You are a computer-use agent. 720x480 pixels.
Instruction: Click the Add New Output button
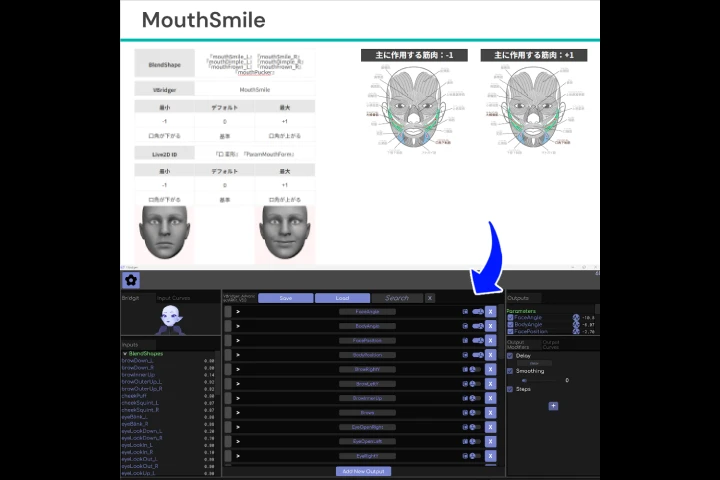pos(364,471)
